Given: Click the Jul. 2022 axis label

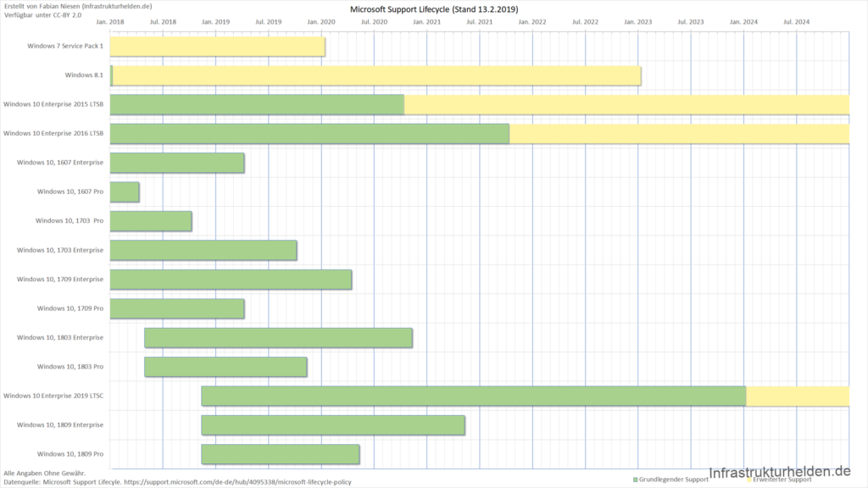Looking at the screenshot, I should [585, 22].
